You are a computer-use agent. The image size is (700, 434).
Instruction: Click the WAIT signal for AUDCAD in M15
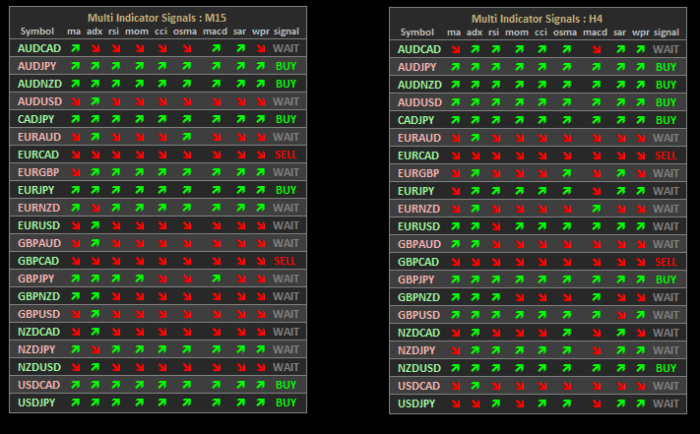pyautogui.click(x=285, y=48)
